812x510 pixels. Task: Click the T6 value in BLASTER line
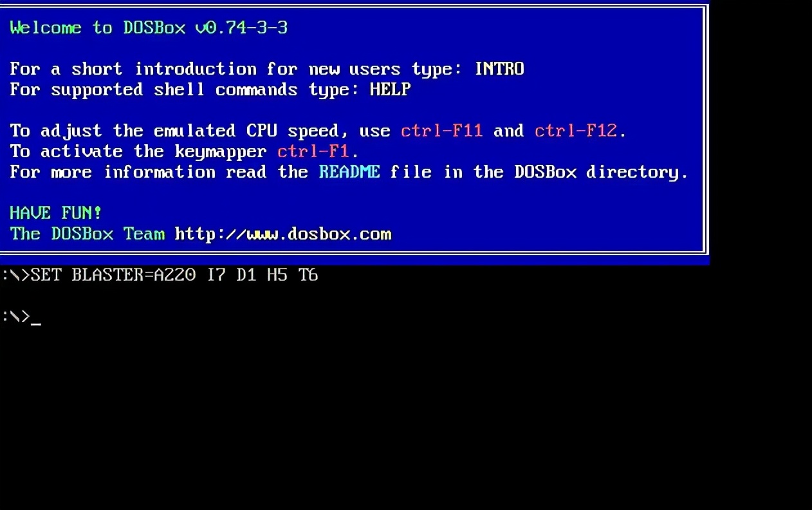coord(308,275)
